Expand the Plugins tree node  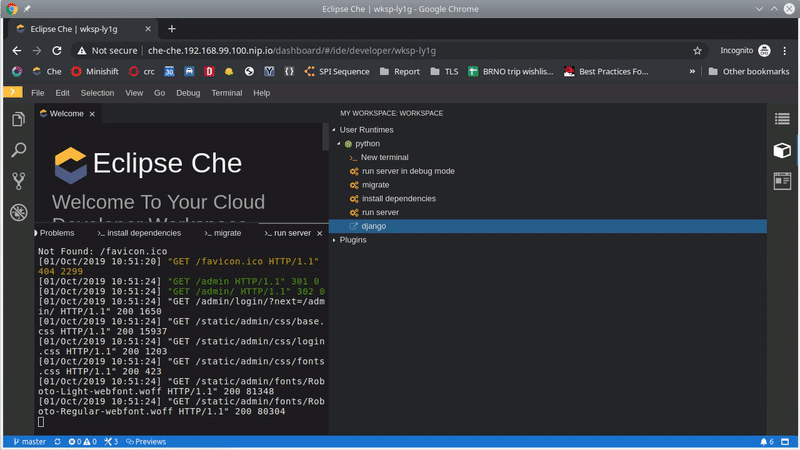tap(335, 240)
